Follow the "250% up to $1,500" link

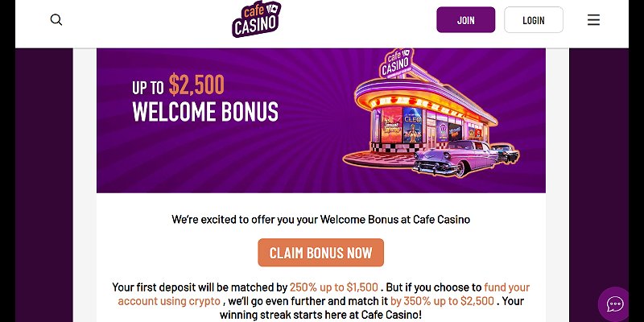point(334,287)
